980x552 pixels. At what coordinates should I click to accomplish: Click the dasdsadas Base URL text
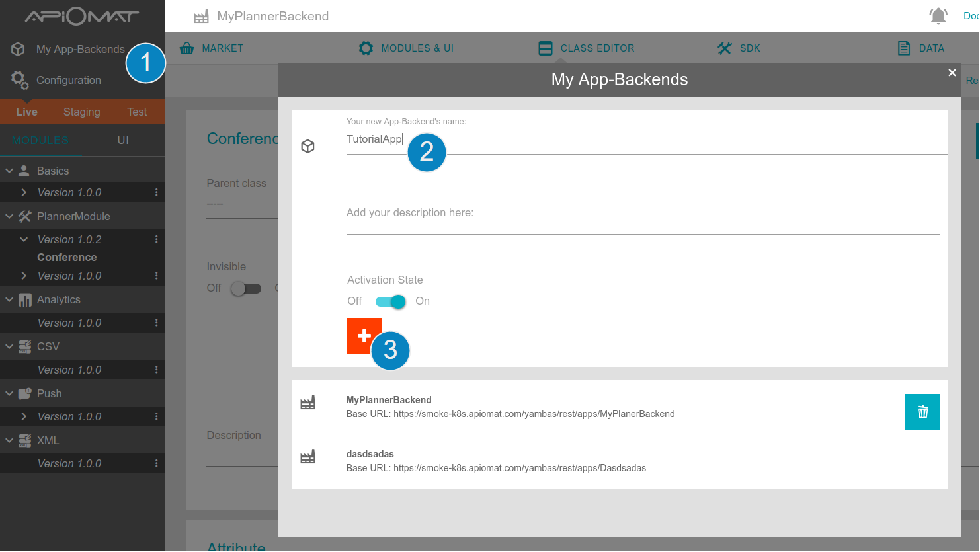(x=496, y=468)
